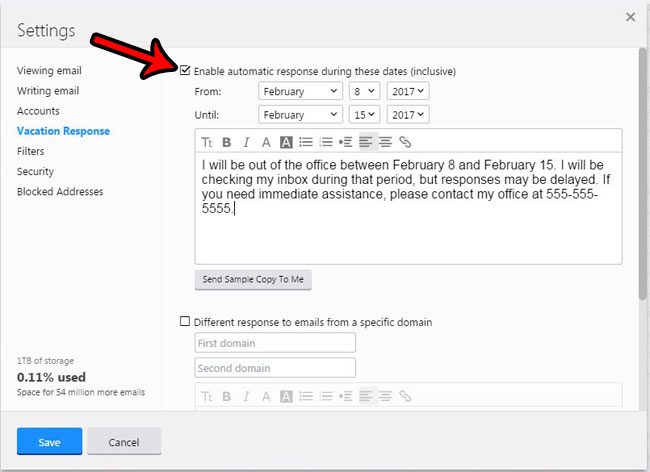
Task: Open the Until year dropdown
Action: 408,115
